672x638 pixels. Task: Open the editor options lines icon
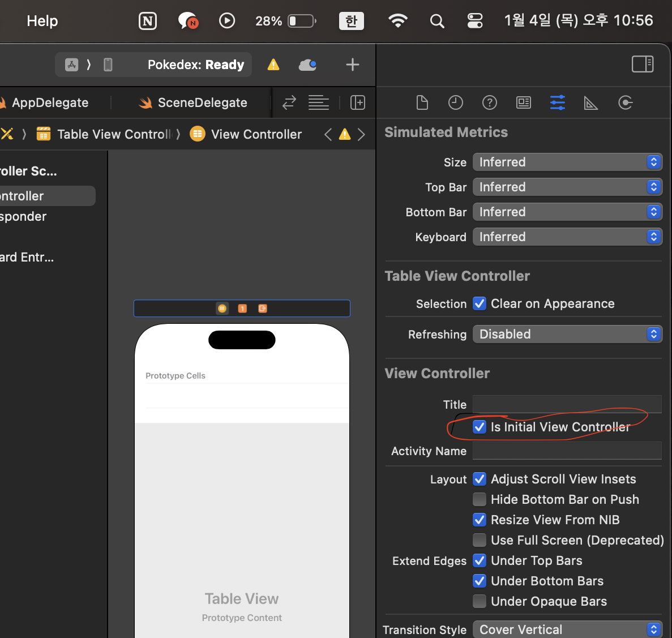(318, 102)
